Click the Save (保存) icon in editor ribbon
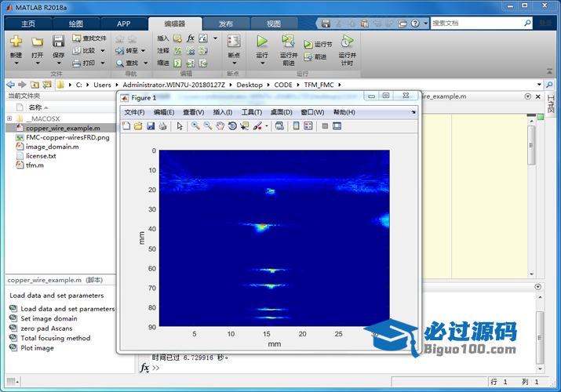The height and width of the screenshot is (392, 561). (x=59, y=42)
